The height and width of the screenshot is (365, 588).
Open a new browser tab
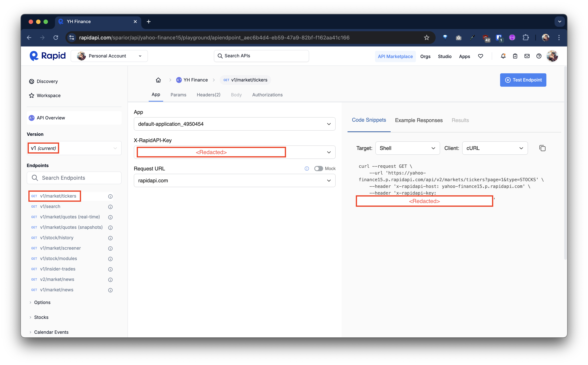[x=149, y=21]
